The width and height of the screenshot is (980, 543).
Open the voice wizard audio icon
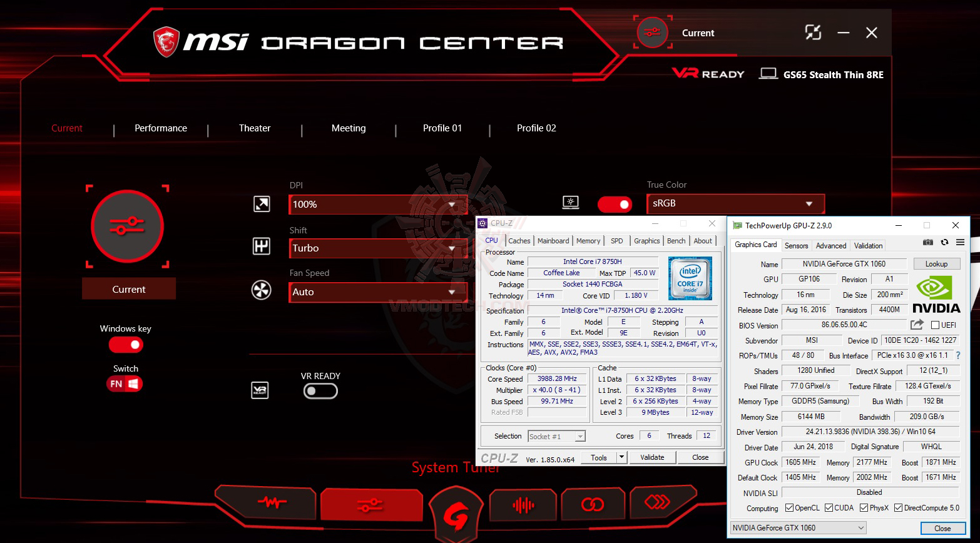pyautogui.click(x=523, y=503)
